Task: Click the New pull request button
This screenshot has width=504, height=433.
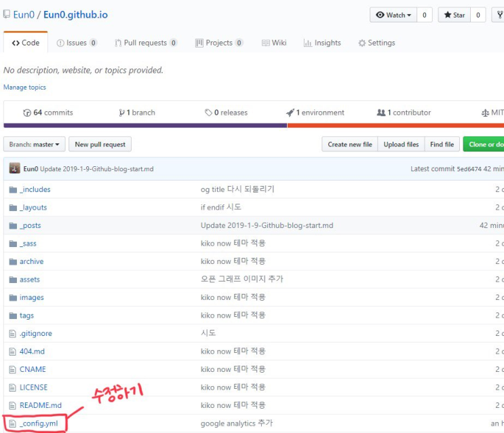Action: (100, 144)
